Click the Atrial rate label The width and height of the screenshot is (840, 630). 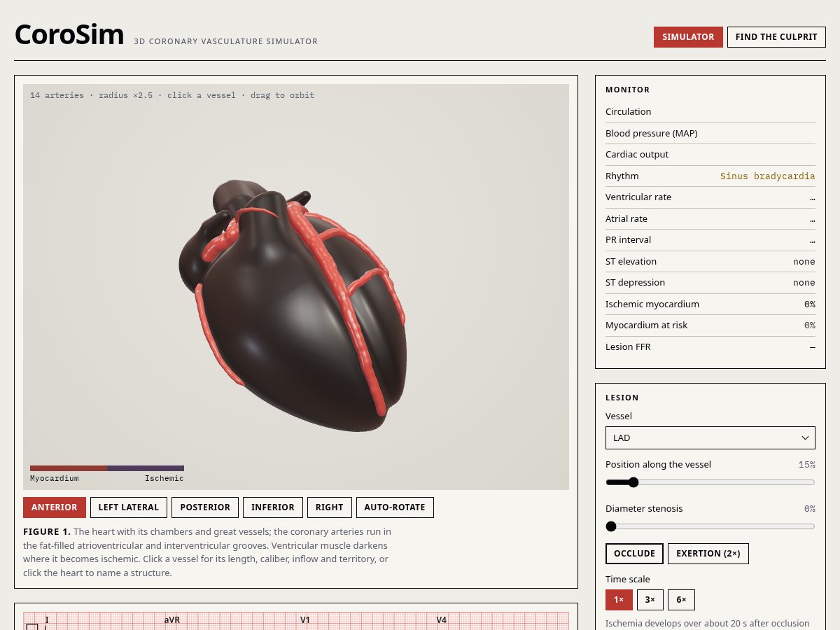pos(626,218)
